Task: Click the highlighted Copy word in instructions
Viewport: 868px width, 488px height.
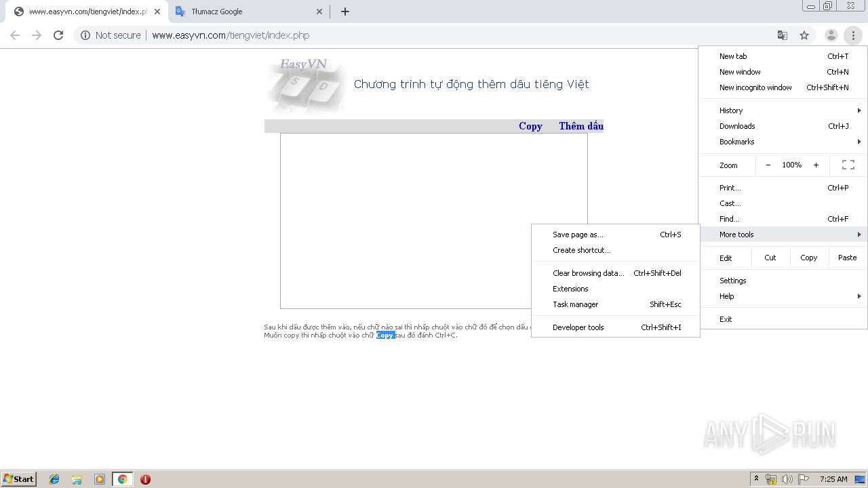Action: point(385,335)
